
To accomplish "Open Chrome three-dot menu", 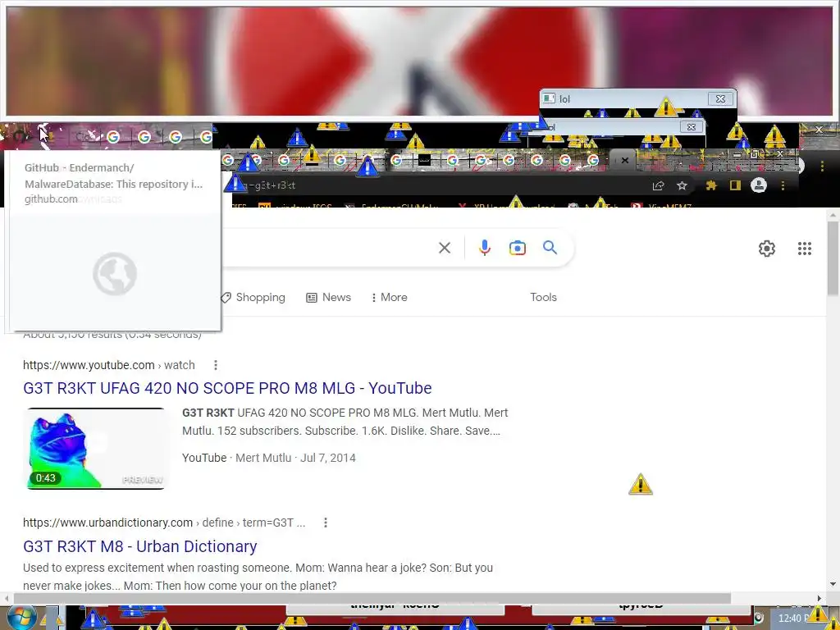I will (x=783, y=185).
